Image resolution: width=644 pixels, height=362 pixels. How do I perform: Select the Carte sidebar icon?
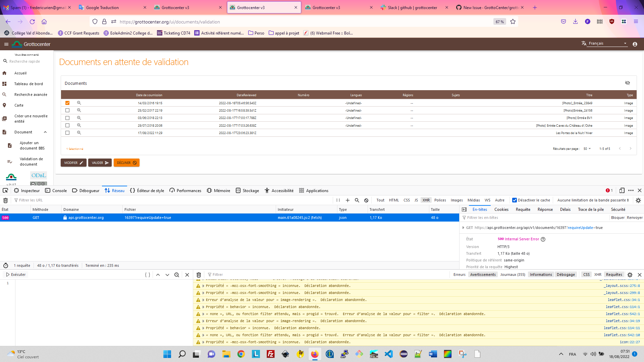4,105
